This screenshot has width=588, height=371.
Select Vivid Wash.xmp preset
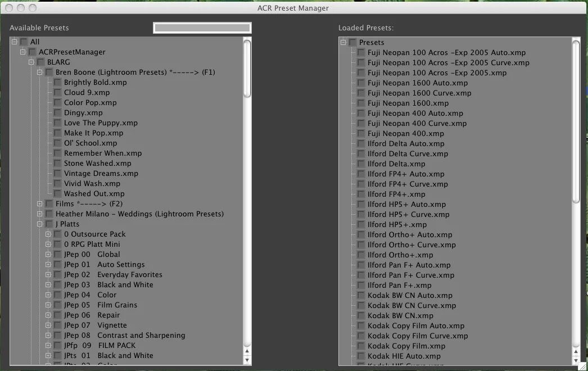[x=92, y=183]
